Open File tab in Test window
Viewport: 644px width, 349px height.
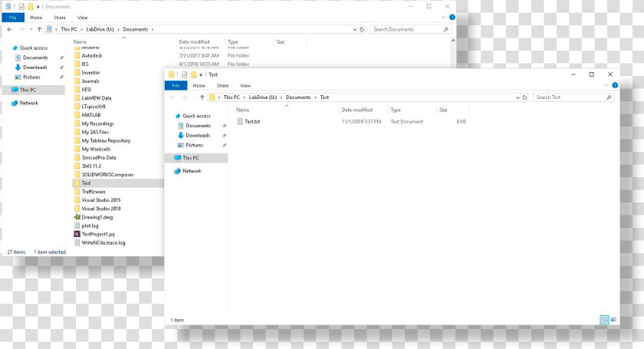(x=176, y=85)
